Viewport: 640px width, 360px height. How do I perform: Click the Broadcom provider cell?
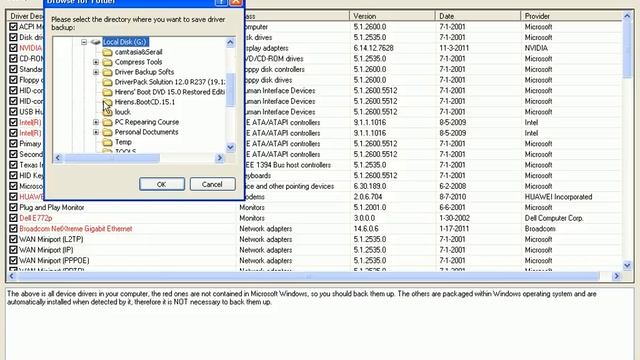(540, 229)
